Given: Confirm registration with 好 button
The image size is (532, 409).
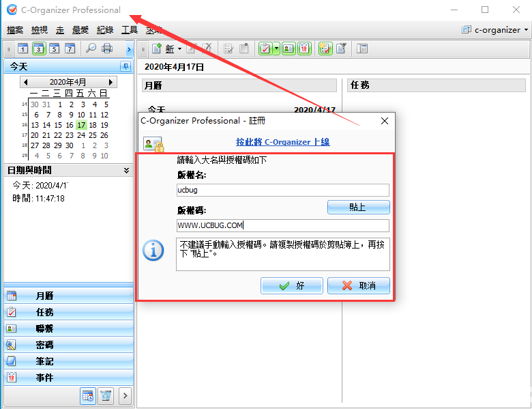Looking at the screenshot, I should 291,285.
